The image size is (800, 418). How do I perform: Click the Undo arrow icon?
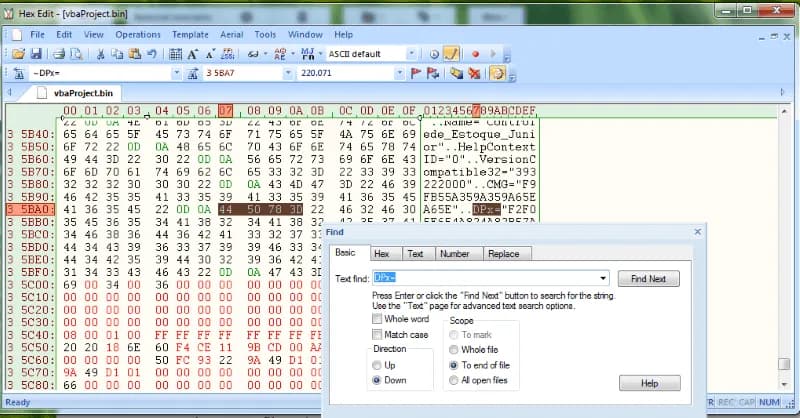[x=152, y=54]
